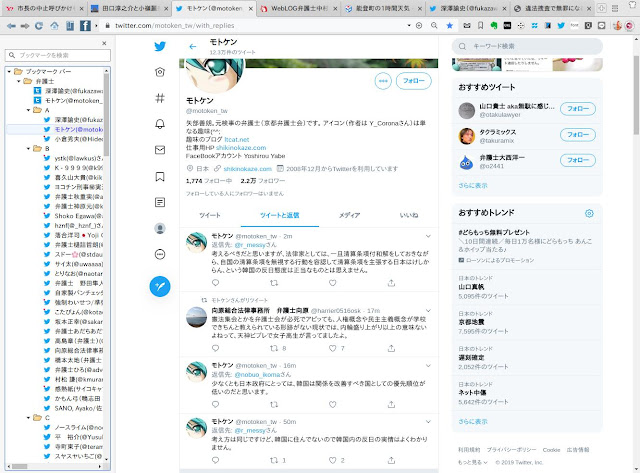Collapse bookmark folder C

[29, 417]
